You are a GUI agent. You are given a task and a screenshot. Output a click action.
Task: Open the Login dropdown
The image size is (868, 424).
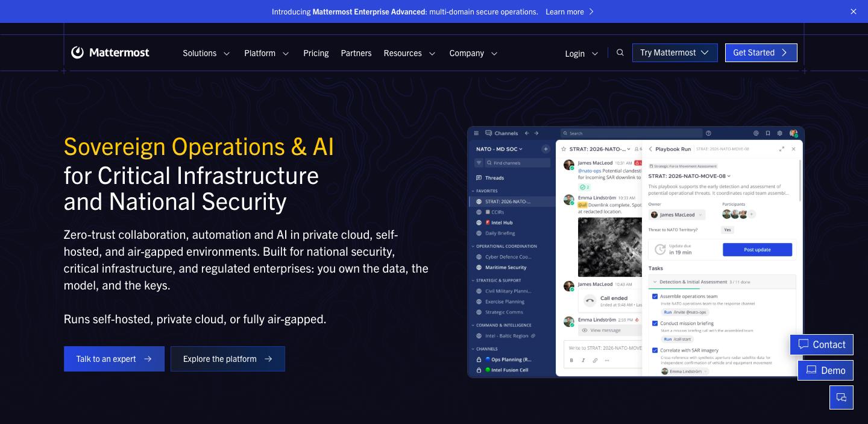pyautogui.click(x=582, y=53)
